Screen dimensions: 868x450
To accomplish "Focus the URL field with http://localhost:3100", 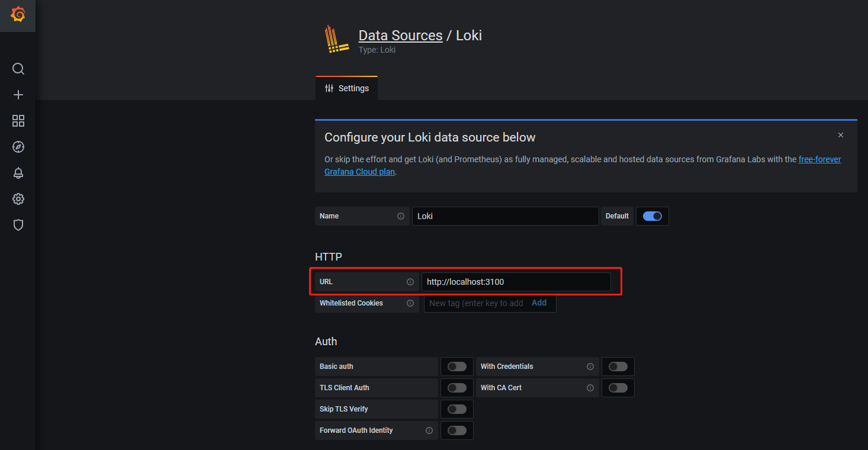I will click(516, 282).
